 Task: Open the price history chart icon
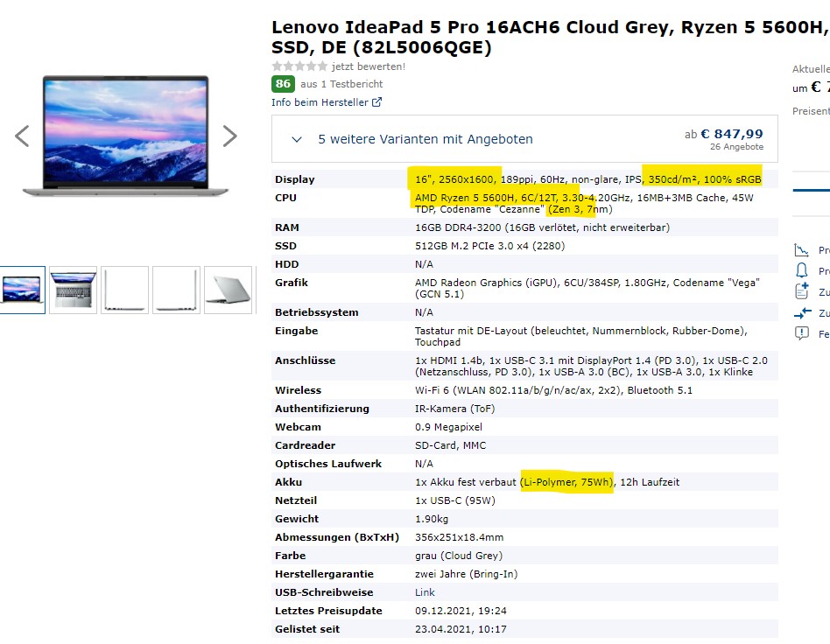click(803, 250)
